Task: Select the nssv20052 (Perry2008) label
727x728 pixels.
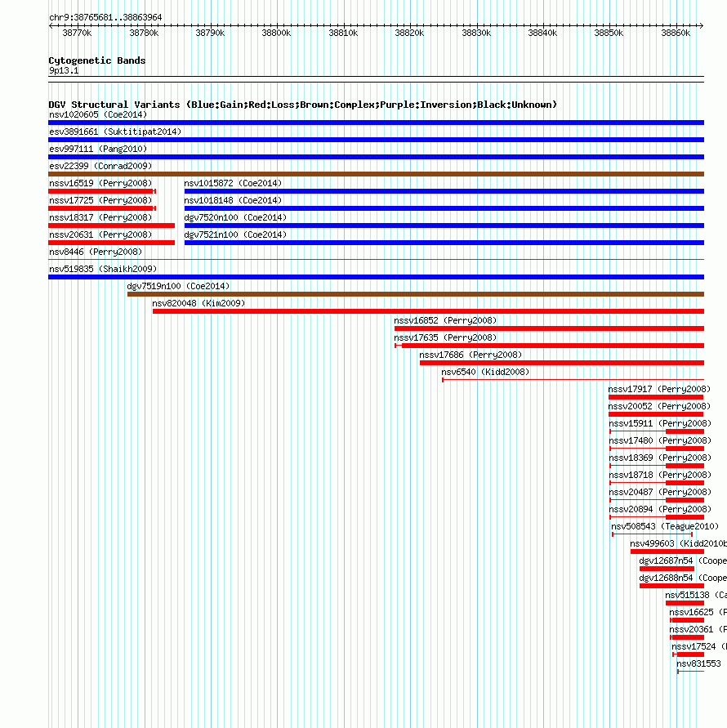Action: (660, 407)
